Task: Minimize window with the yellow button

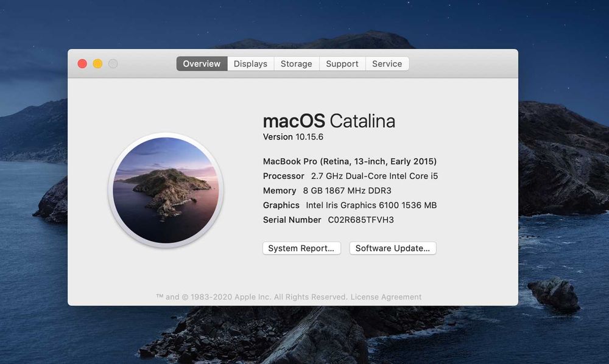Action: pos(97,64)
